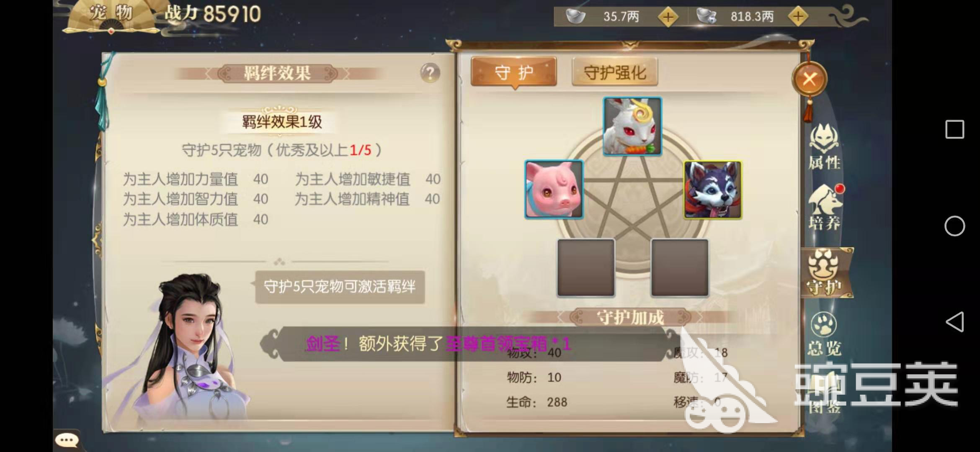Tap Android home circle button
This screenshot has width=980, height=452.
pyautogui.click(x=955, y=226)
